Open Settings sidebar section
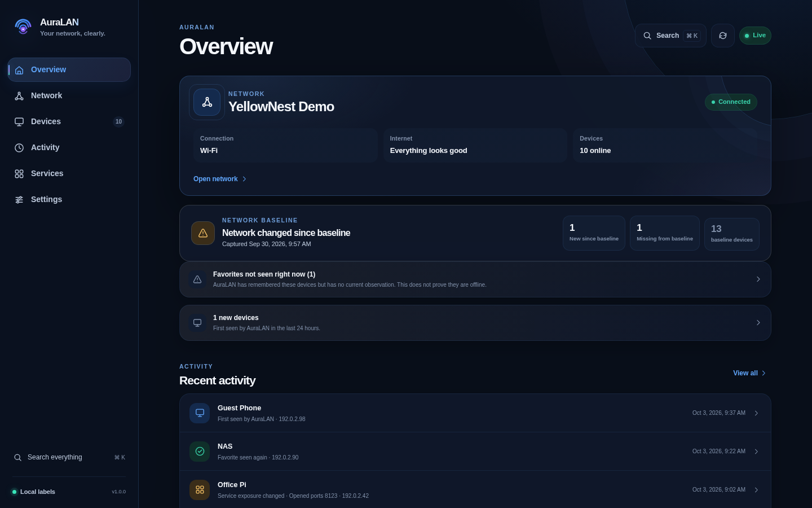The height and width of the screenshot is (508, 812). coord(69,199)
